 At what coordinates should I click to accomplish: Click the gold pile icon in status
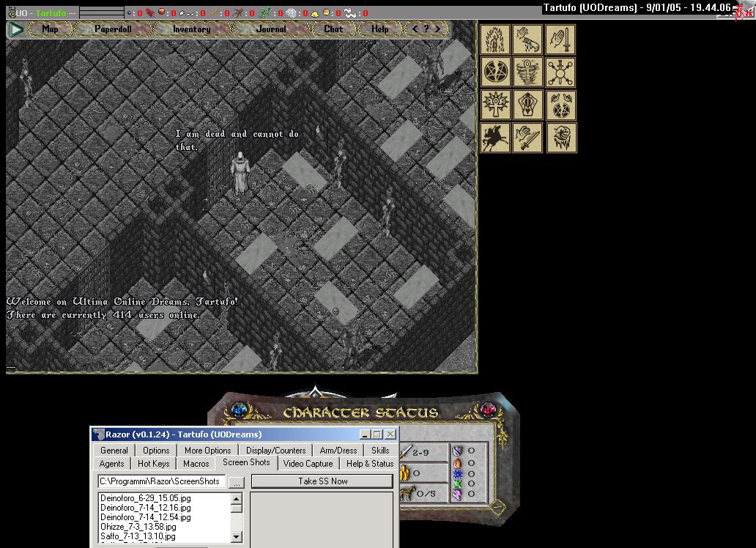pyautogui.click(x=404, y=473)
